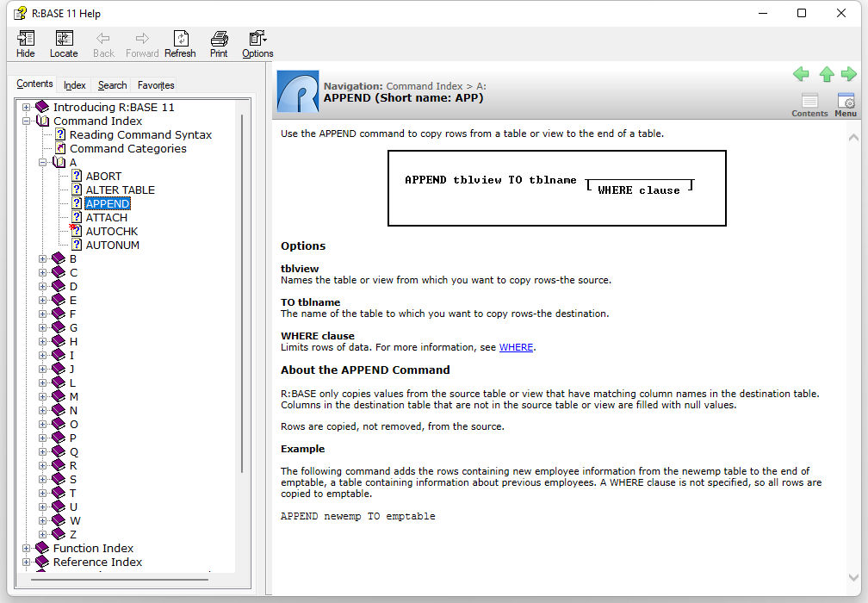The image size is (868, 603).
Task: Click the Refresh toolbar icon
Action: coord(181,44)
